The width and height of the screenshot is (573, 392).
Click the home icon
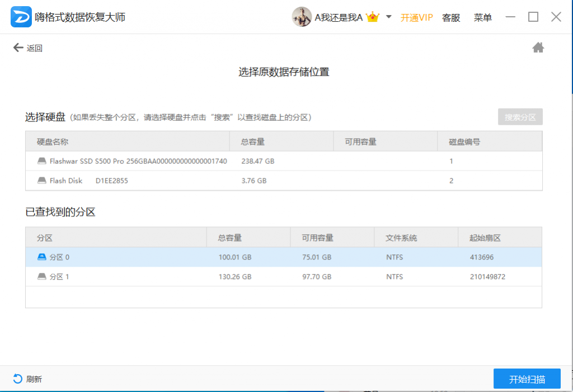(538, 48)
